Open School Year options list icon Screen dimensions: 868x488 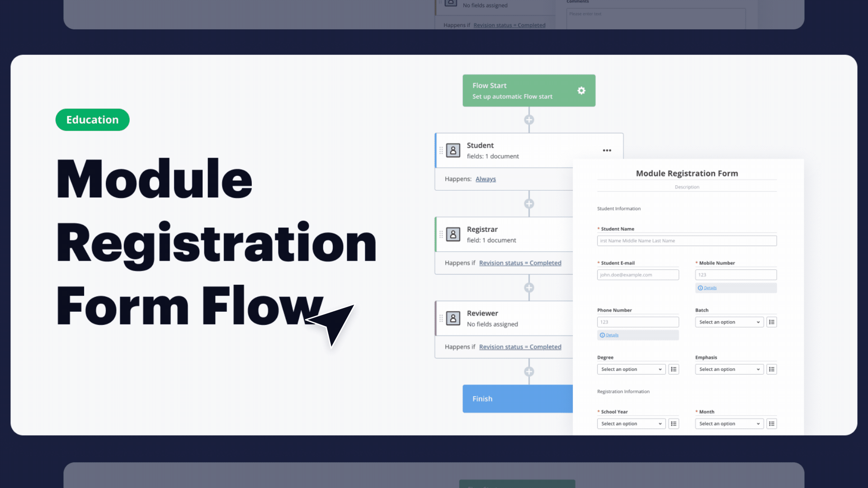(x=674, y=424)
